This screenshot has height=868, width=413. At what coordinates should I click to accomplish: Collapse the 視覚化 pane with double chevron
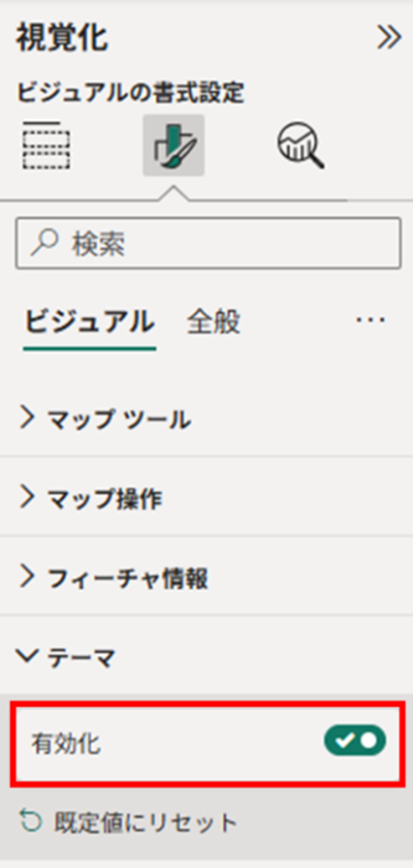pos(390,39)
